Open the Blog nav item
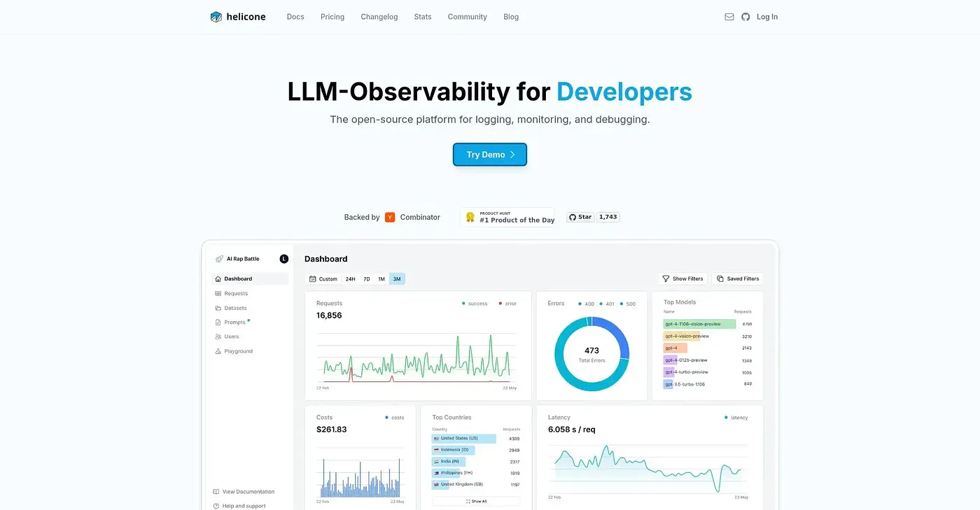980x510 pixels. tap(511, 17)
